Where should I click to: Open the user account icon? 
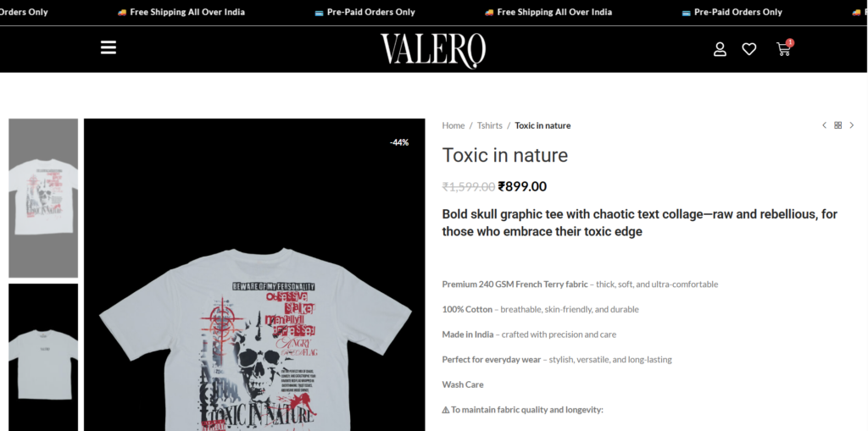point(720,49)
